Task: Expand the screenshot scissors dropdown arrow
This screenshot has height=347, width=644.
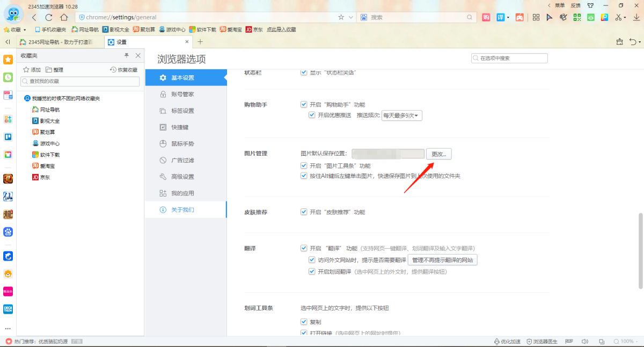Action: pos(625,17)
